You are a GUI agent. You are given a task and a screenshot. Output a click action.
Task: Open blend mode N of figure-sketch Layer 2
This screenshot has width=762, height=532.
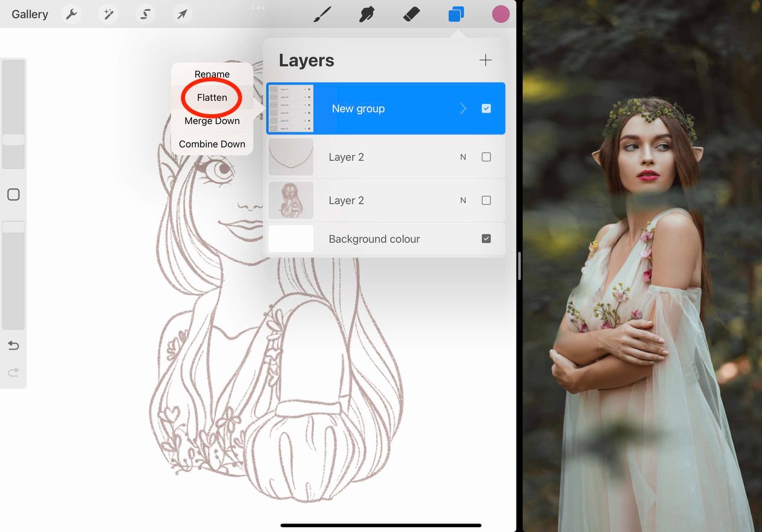coord(463,201)
